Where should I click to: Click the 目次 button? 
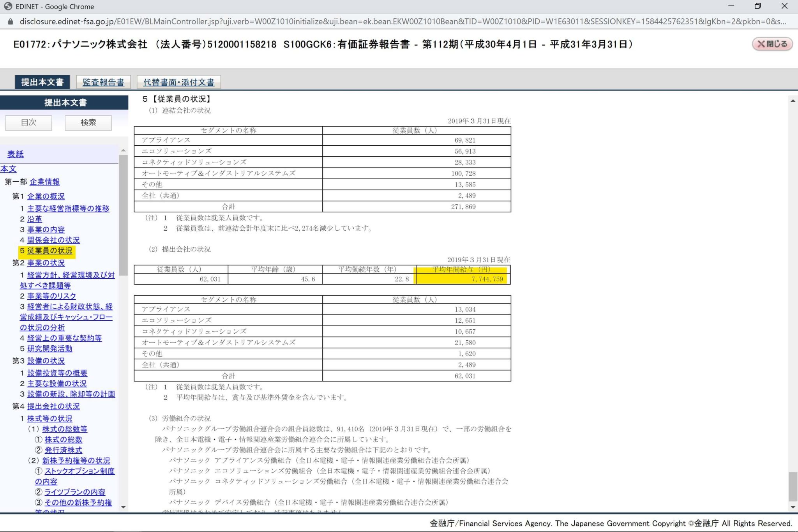click(28, 123)
